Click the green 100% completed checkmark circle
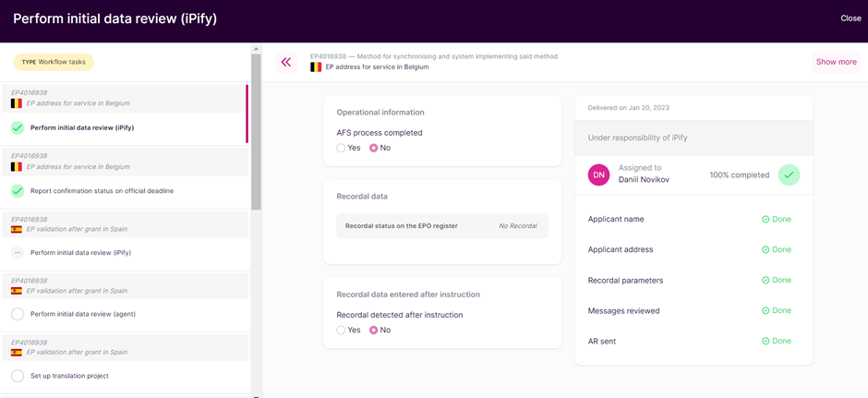This screenshot has width=868, height=398. point(789,175)
